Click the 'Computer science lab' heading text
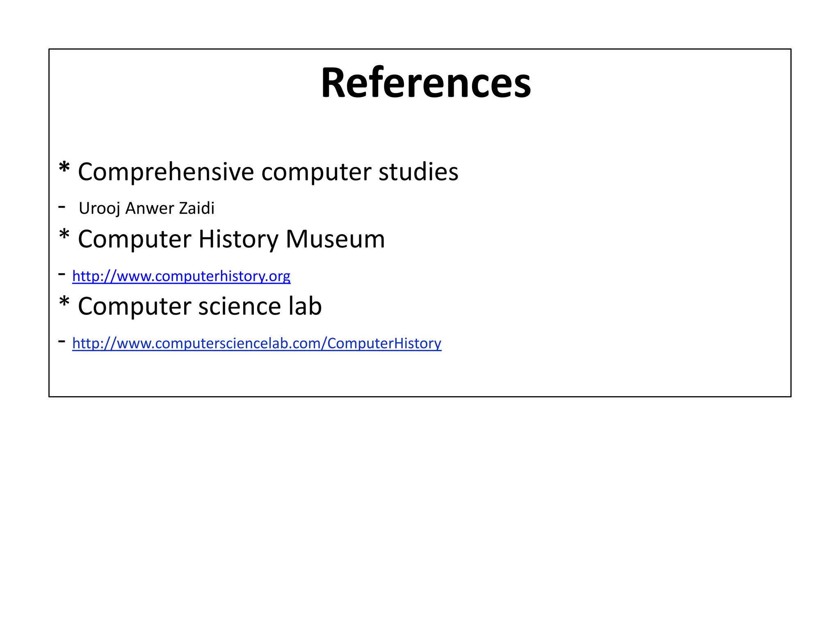The width and height of the screenshot is (840, 630). click(199, 306)
